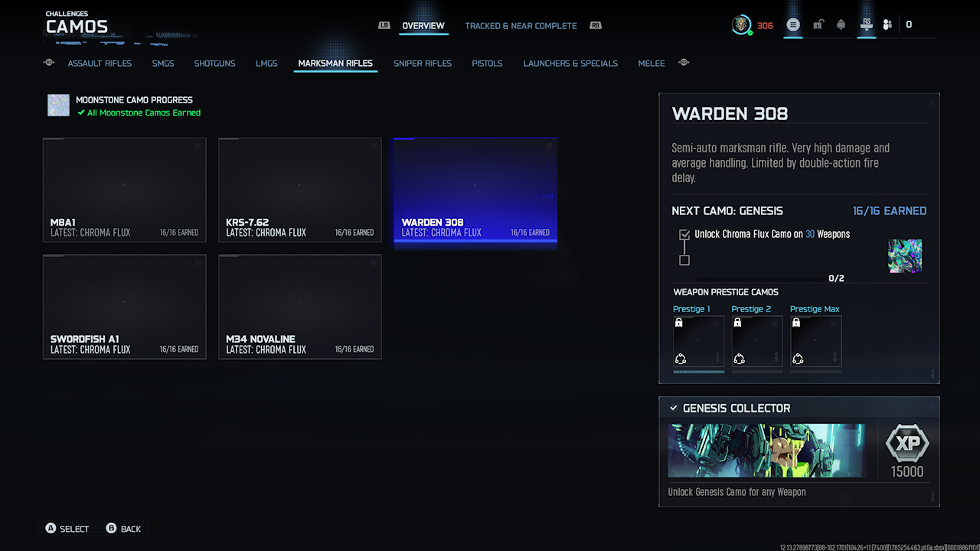The image size is (980, 551).
Task: Click left category scroll icon before Assault Rifles
Action: click(50, 63)
